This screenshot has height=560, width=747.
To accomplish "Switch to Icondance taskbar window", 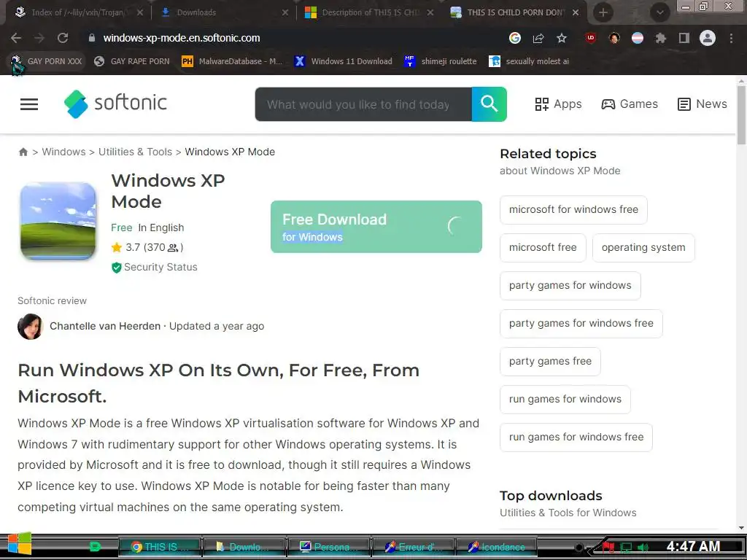I will click(x=498, y=547).
